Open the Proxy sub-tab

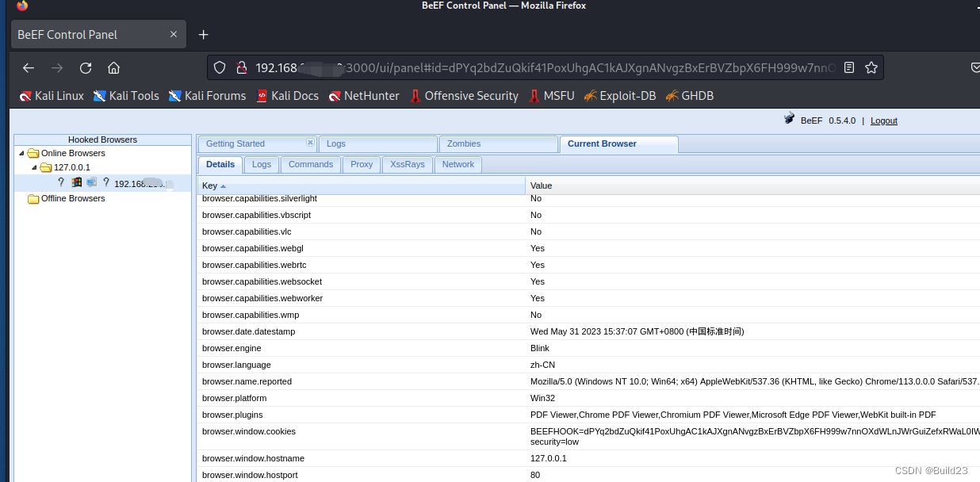(362, 164)
